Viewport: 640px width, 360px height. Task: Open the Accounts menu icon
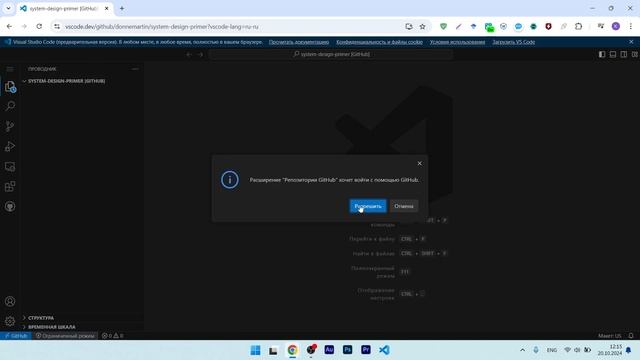[x=10, y=302]
